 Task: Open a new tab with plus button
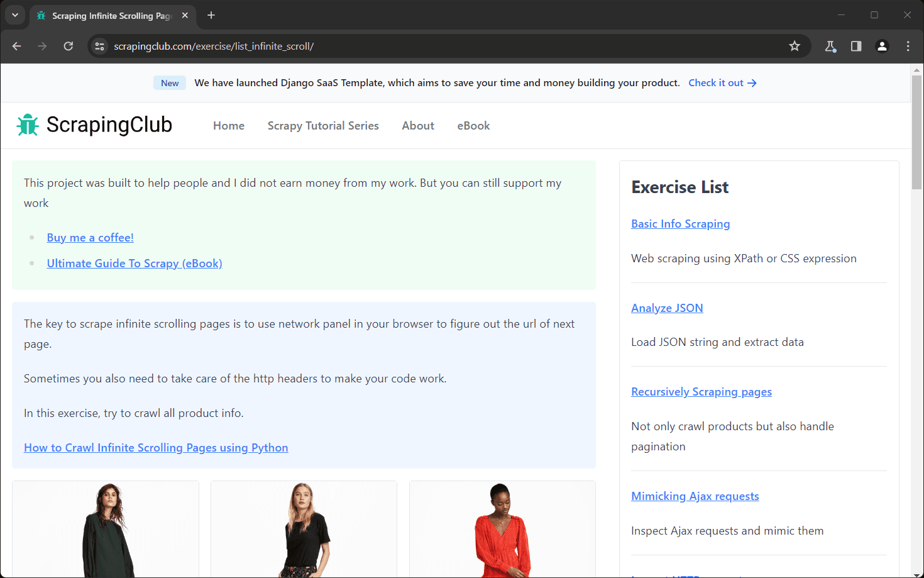click(211, 15)
